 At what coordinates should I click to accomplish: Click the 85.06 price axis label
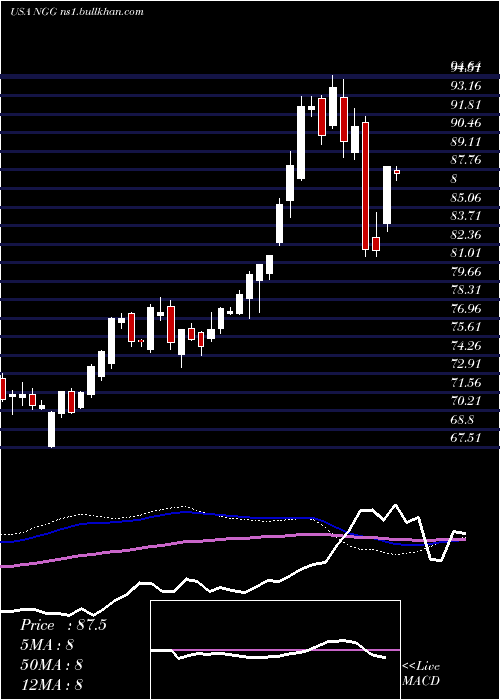[x=466, y=197]
